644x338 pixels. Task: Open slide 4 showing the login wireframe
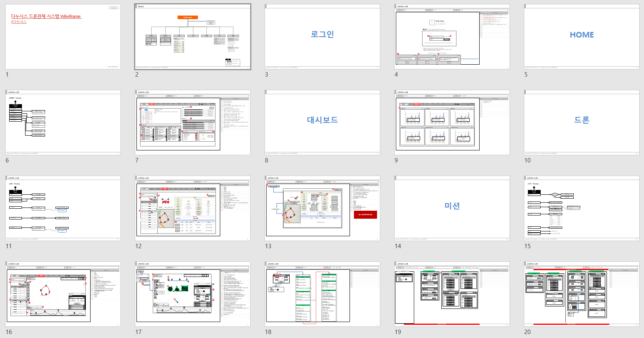(452, 37)
